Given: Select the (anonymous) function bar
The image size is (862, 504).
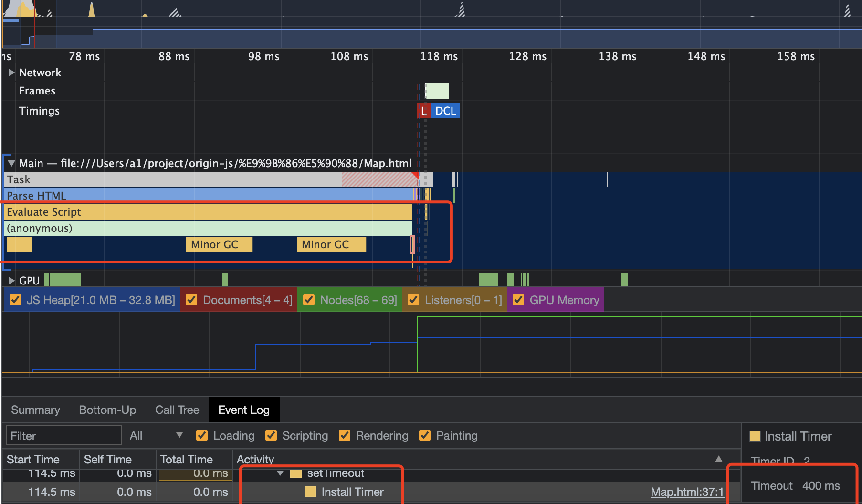Looking at the screenshot, I should [208, 228].
